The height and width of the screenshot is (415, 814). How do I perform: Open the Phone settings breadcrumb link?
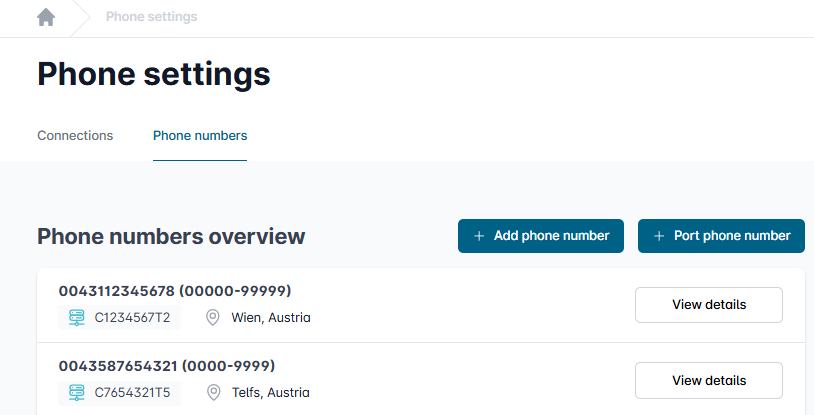151,17
